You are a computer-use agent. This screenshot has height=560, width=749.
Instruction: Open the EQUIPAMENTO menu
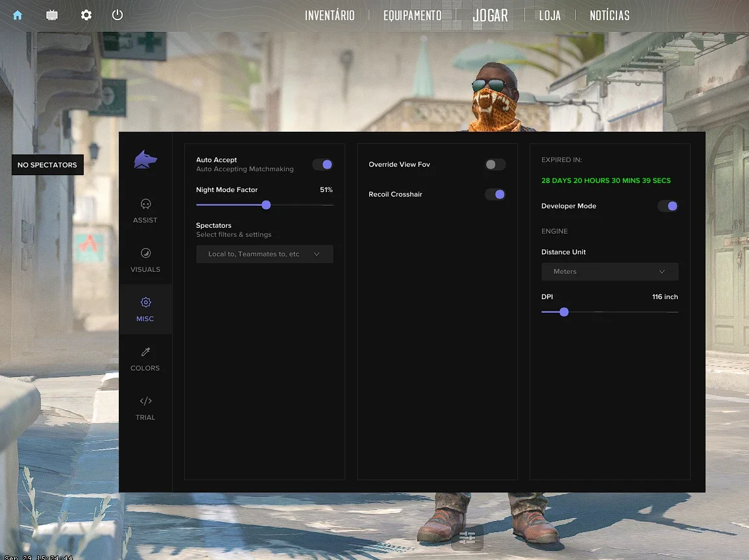[x=412, y=16]
